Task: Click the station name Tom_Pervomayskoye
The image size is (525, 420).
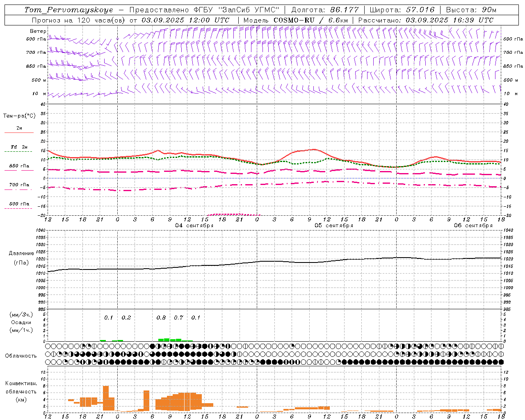Action: click(68, 10)
